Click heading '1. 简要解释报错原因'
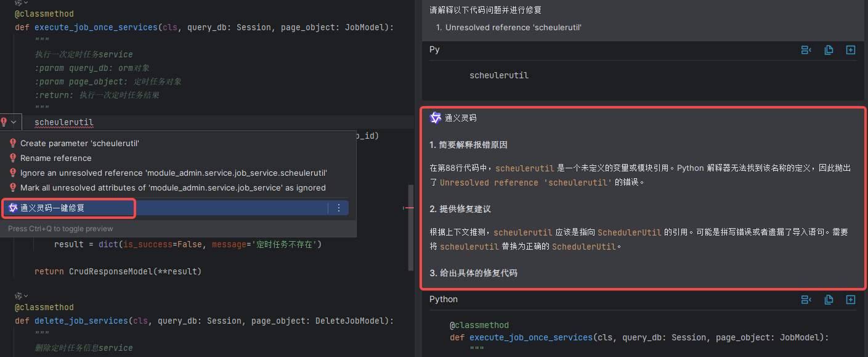Image resolution: width=868 pixels, height=357 pixels. pos(468,145)
